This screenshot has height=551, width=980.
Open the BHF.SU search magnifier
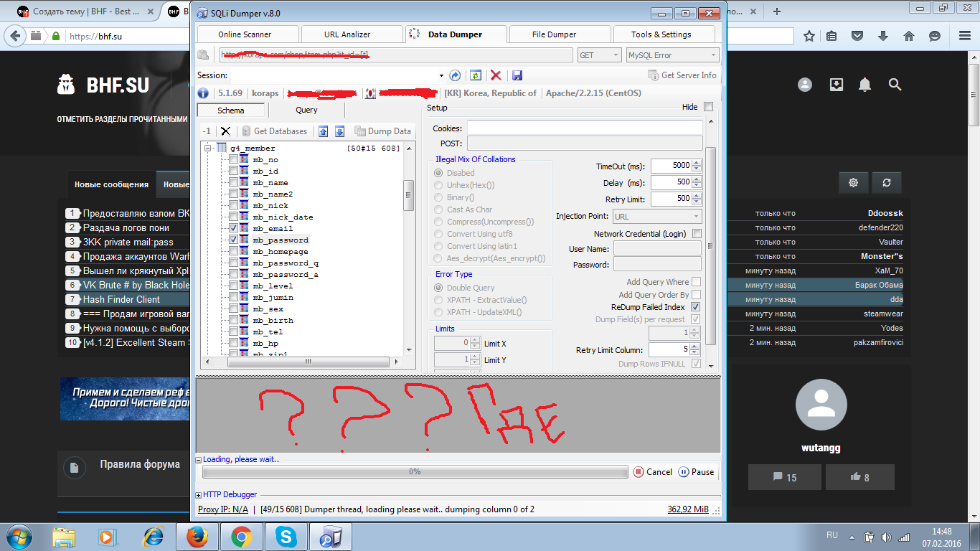(x=895, y=85)
